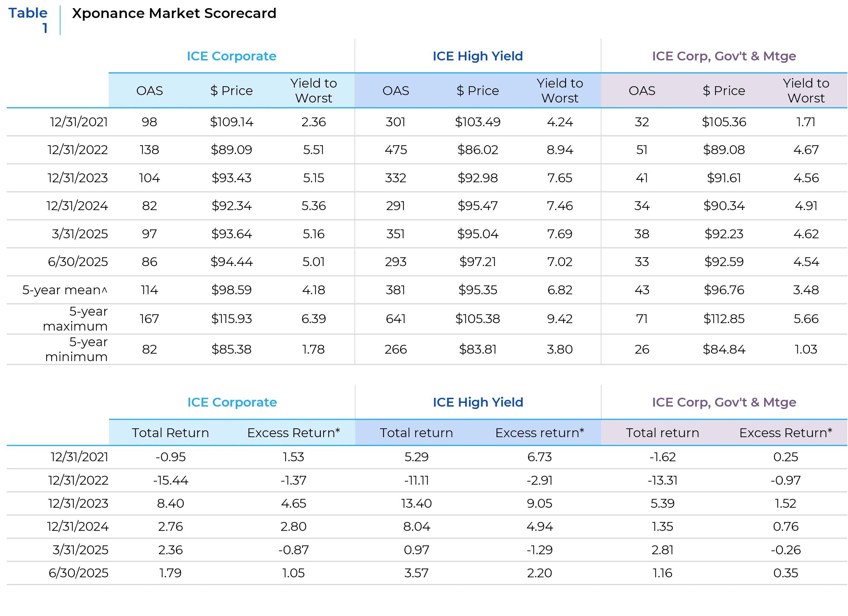Screen dimensions: 848x616
Task: Select the '12/31/2022' row label in top table
Action: 78,150
